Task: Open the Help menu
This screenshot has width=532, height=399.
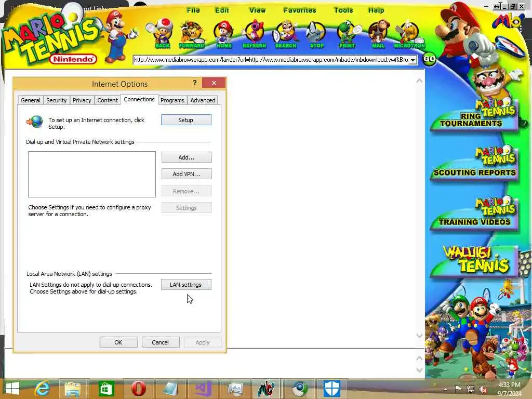Action: point(376,10)
